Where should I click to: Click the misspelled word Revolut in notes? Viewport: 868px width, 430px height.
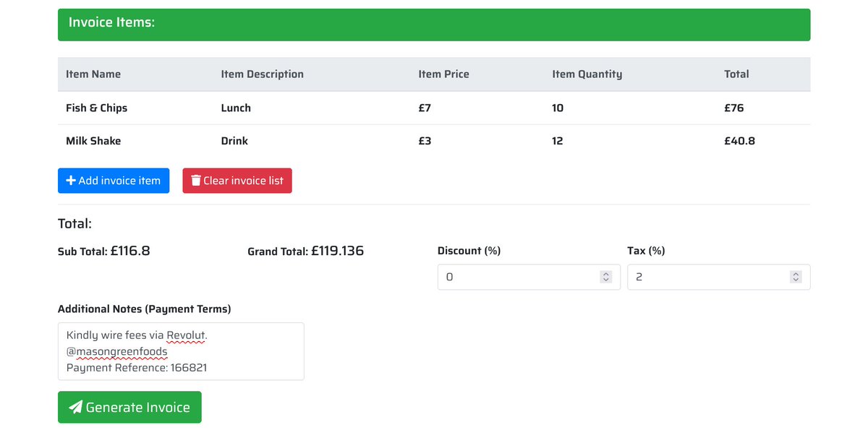pos(186,335)
